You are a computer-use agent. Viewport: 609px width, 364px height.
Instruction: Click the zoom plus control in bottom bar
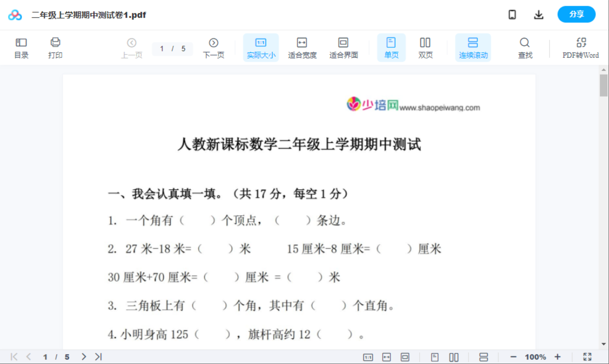pos(558,356)
